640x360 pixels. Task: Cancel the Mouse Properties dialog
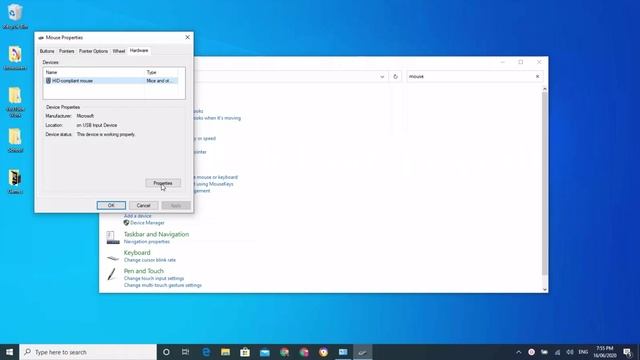pyautogui.click(x=143, y=205)
